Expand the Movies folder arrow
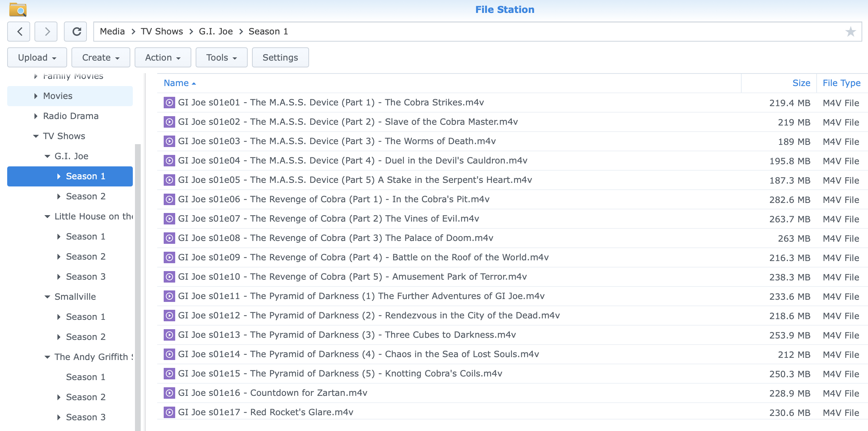 pos(36,96)
